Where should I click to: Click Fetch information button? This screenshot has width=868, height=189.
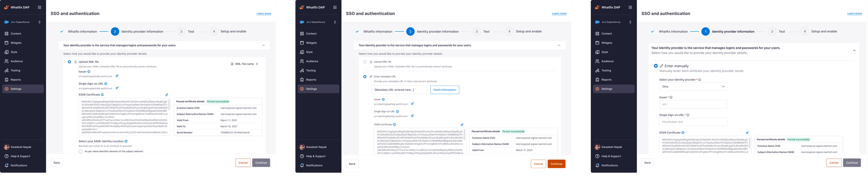coord(445,90)
